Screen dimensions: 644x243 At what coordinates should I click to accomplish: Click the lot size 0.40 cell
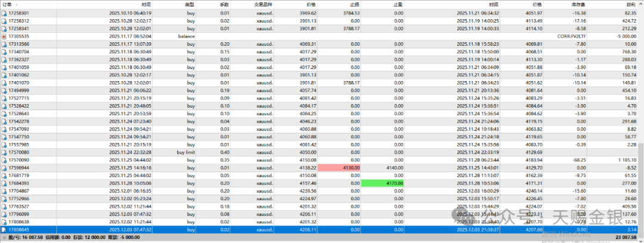tap(225, 152)
